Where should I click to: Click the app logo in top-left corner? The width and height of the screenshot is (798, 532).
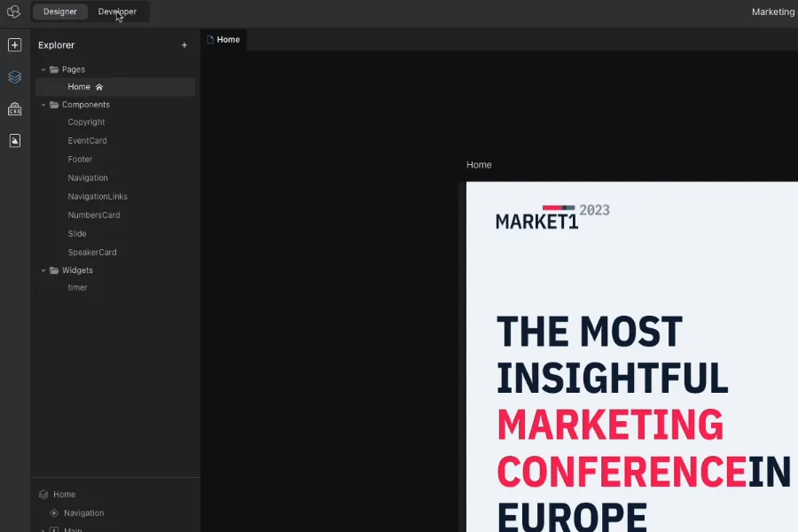13,12
